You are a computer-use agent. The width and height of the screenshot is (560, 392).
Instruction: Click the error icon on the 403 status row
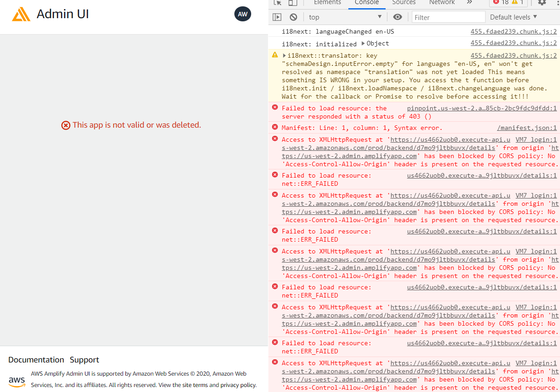(275, 107)
